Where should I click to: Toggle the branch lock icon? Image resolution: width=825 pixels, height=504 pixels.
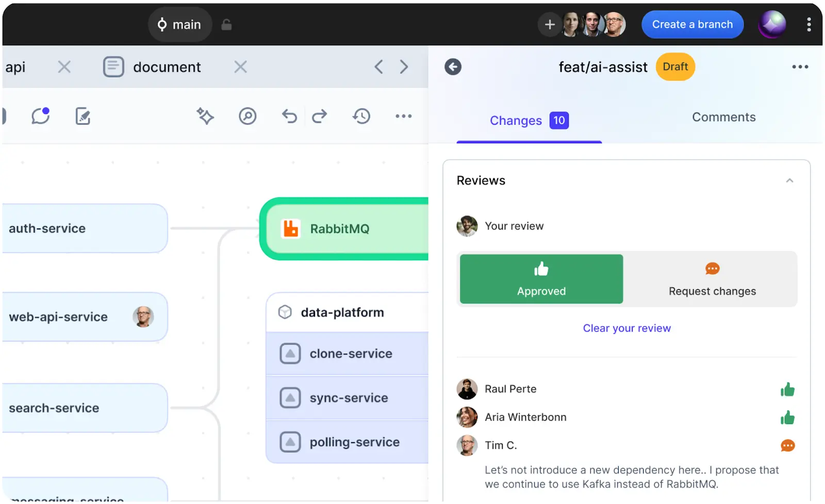coord(226,25)
